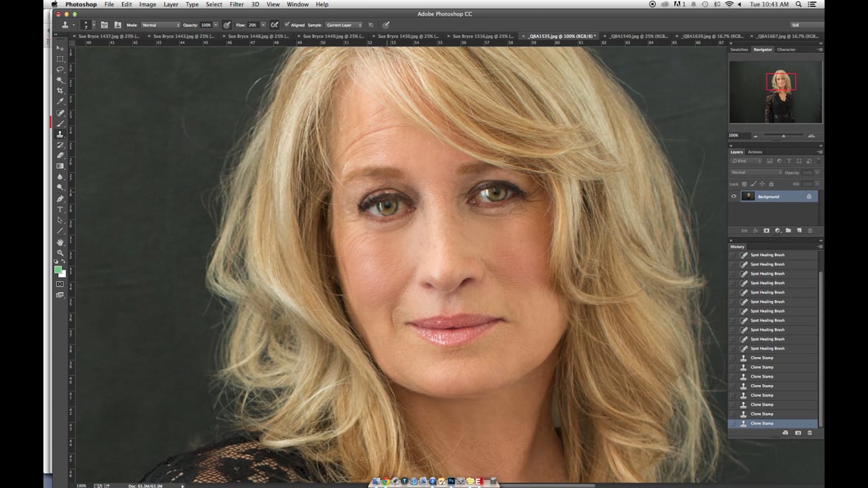Select the Move tool
This screenshot has height=488, width=868.
[x=60, y=49]
